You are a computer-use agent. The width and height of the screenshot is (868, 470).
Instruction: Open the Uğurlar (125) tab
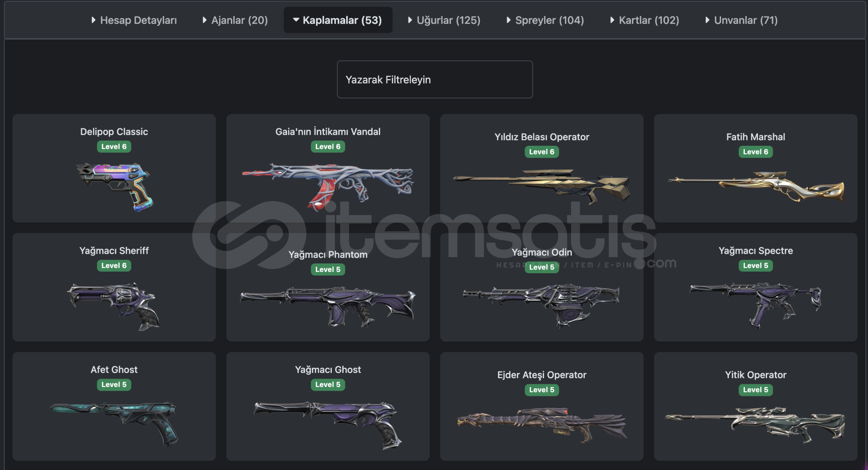coord(444,20)
